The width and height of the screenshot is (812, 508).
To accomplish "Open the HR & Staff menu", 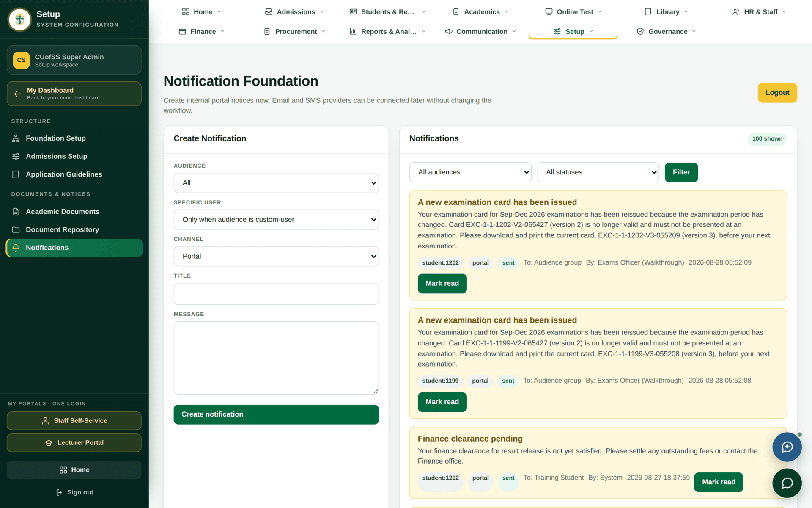I will click(759, 12).
